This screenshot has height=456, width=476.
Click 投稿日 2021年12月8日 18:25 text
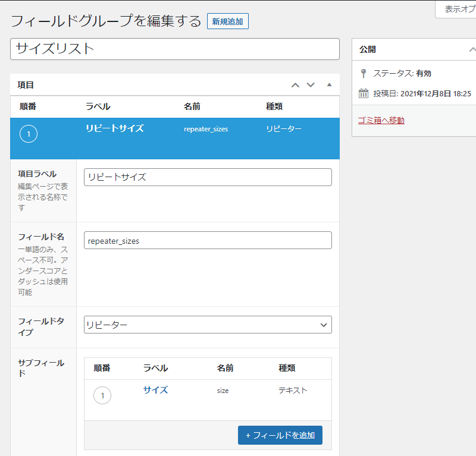[x=422, y=94]
